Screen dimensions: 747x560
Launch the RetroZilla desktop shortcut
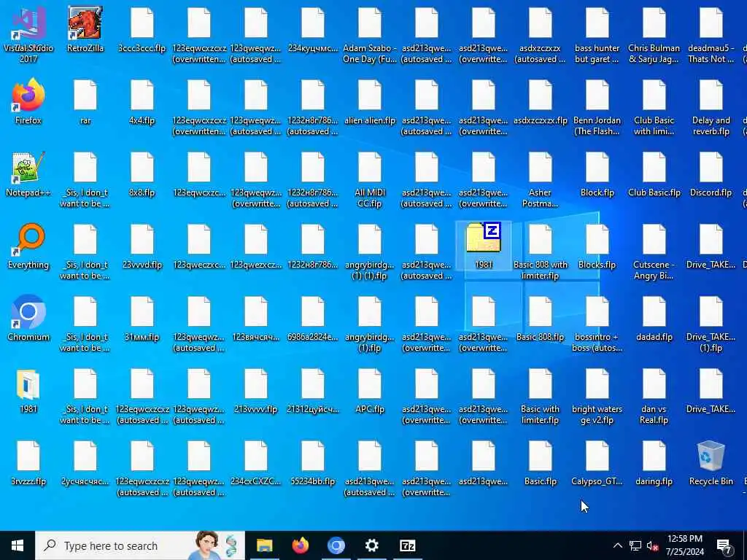tap(85, 29)
